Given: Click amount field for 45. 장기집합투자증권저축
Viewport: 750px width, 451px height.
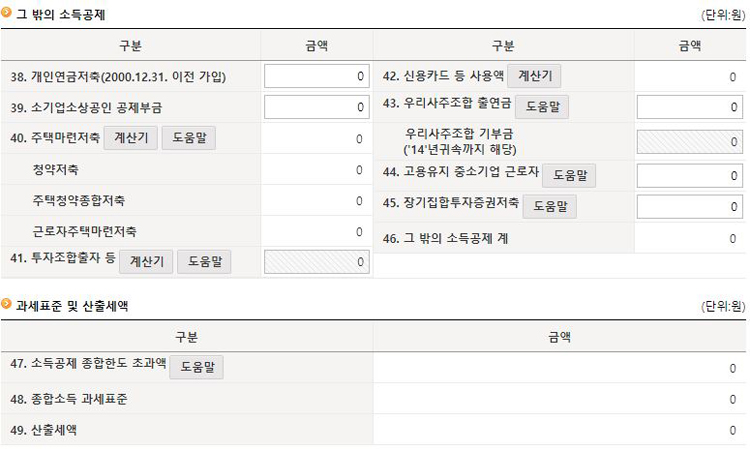Looking at the screenshot, I should pos(690,206).
